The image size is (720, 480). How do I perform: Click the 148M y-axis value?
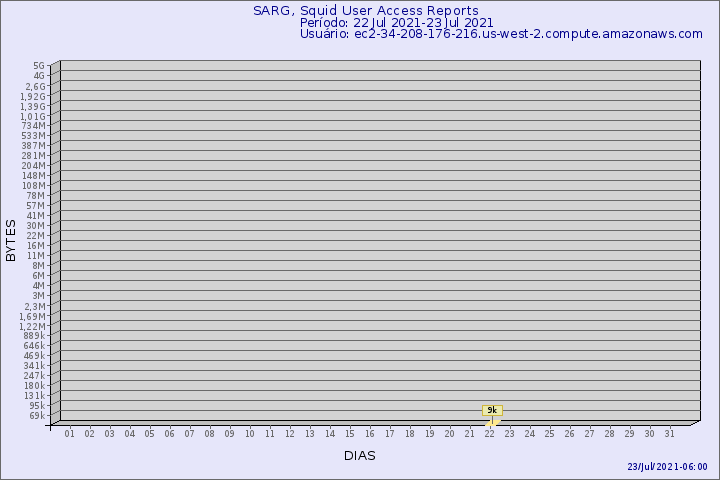[34, 176]
